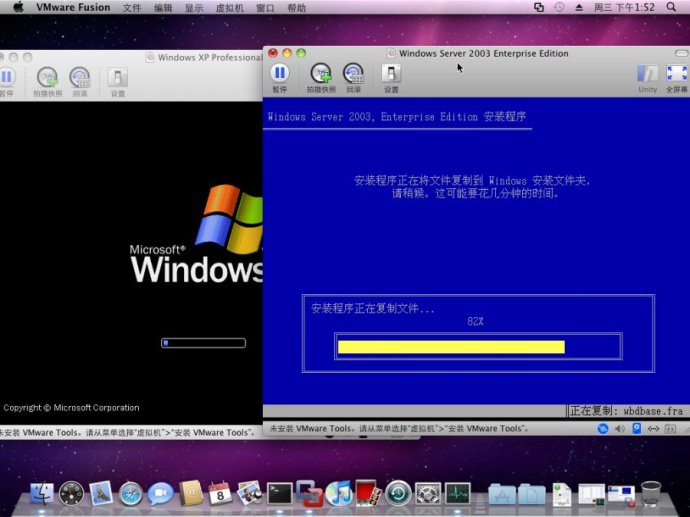Screen dimensions: 690x517
Task: Click the yellow file copy progress bar
Action: pos(451,347)
